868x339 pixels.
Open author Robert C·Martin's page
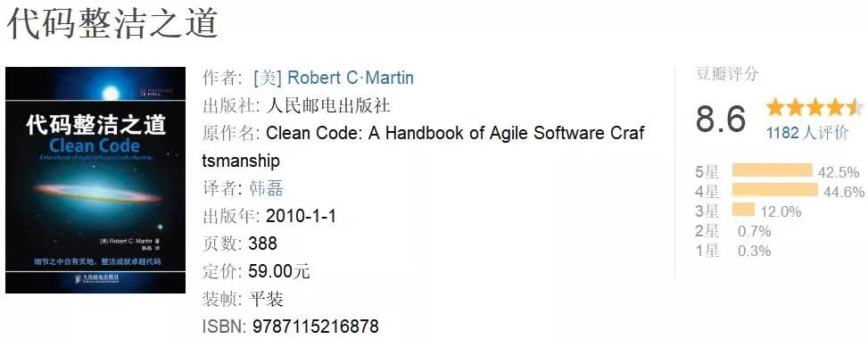[x=334, y=78]
